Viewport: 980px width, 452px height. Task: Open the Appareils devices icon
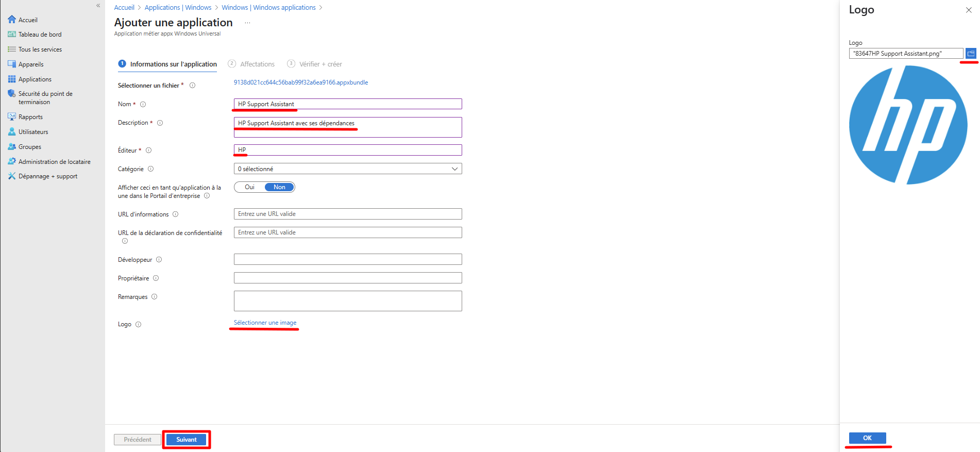(12, 64)
